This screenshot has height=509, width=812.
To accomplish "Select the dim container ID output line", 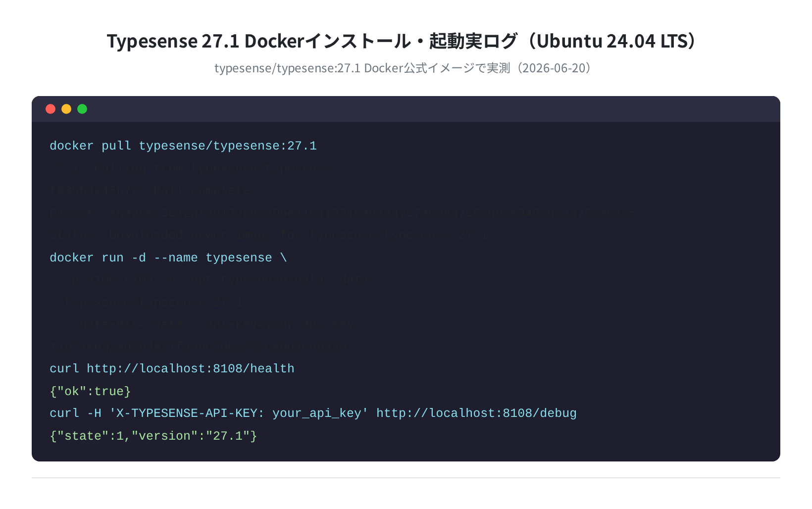I will coord(198,347).
